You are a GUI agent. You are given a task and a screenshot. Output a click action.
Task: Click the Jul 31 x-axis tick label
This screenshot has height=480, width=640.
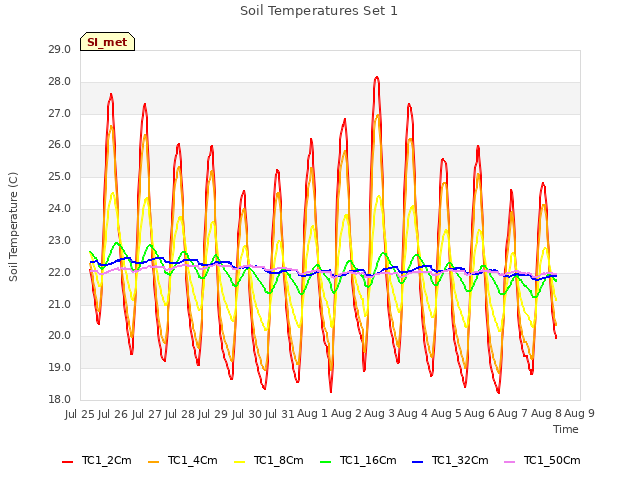tap(280, 414)
